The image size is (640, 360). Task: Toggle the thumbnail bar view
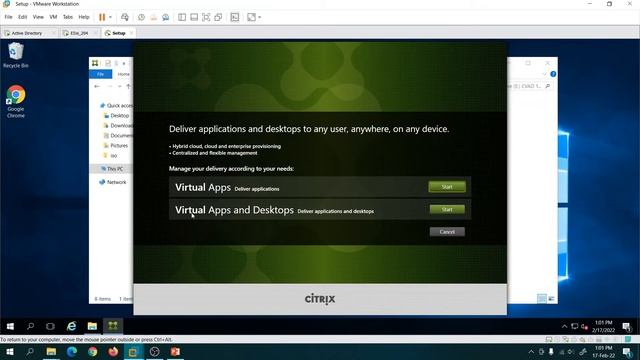click(194, 17)
